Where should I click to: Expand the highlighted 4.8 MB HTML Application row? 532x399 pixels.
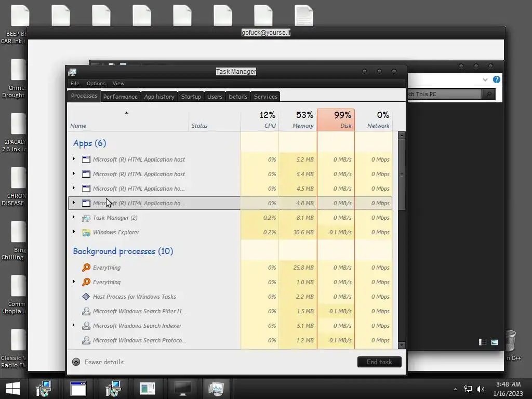pos(74,203)
